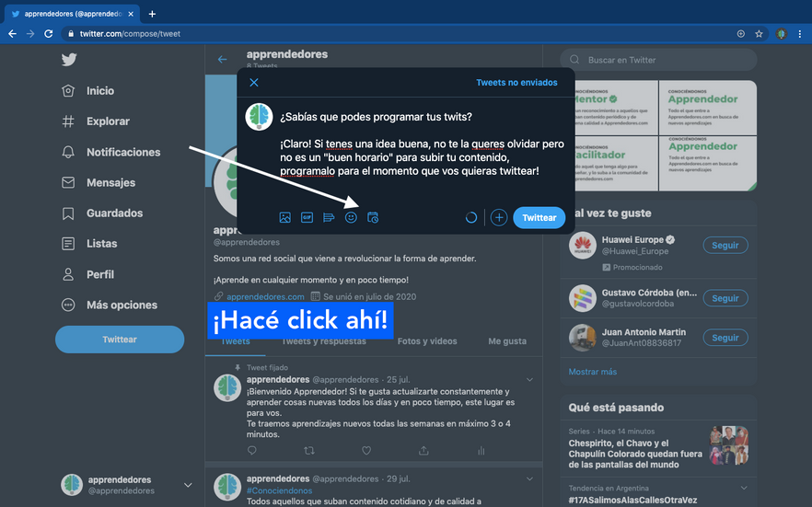Expand the apprendedores account switcher chevron

coord(188,485)
